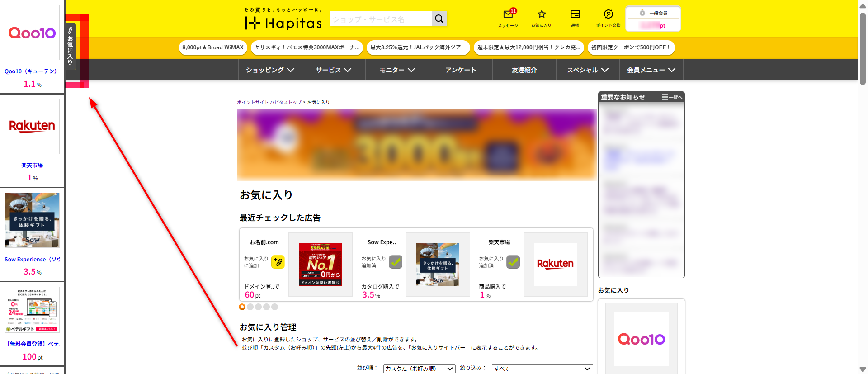Open the Qoo10 card in right お気に入り panel

coord(642,339)
